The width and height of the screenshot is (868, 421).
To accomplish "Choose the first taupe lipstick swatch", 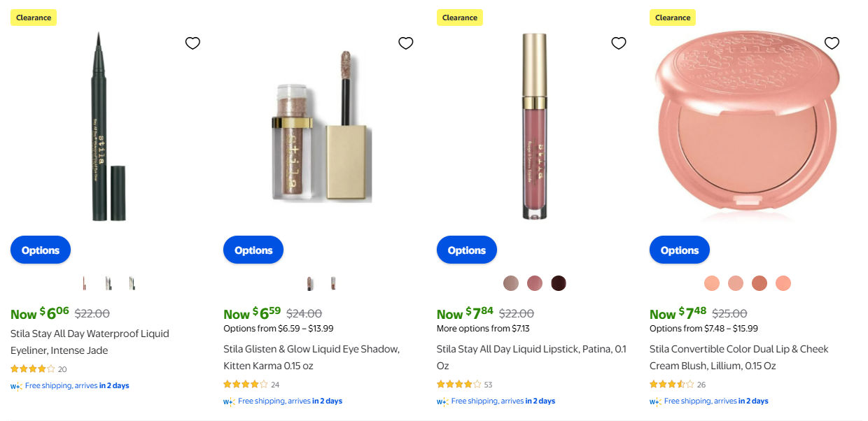I will (x=511, y=283).
